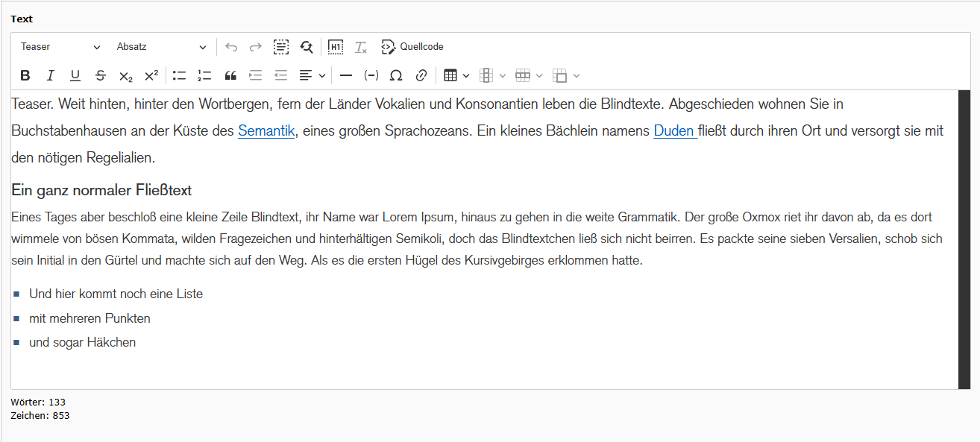Viewport: 980px width, 442px height.
Task: Toggle subscript formatting
Action: click(125, 75)
